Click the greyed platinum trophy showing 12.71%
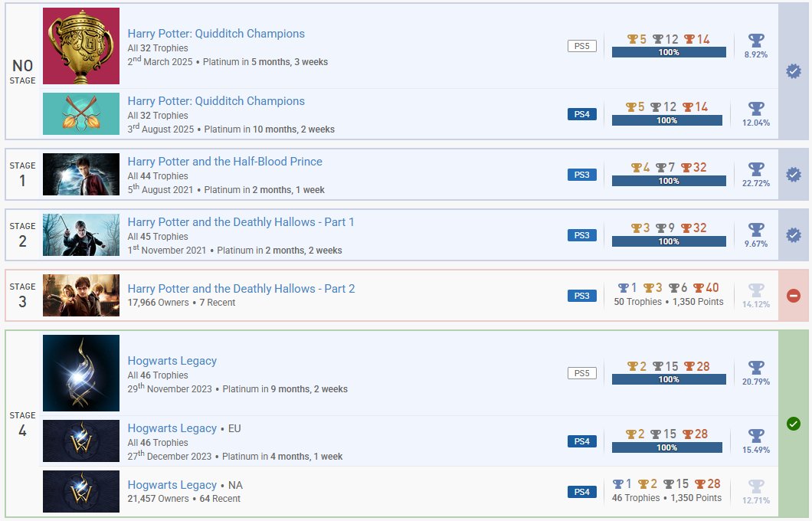 (x=756, y=487)
